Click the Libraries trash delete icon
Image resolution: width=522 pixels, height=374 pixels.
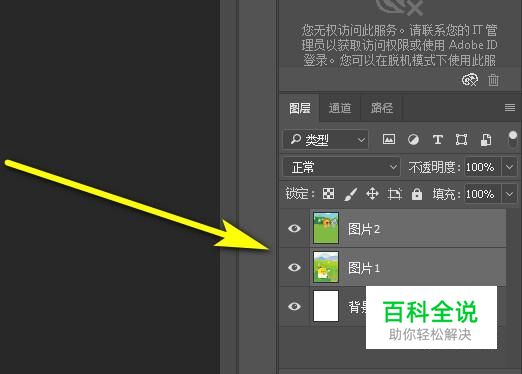tap(493, 80)
